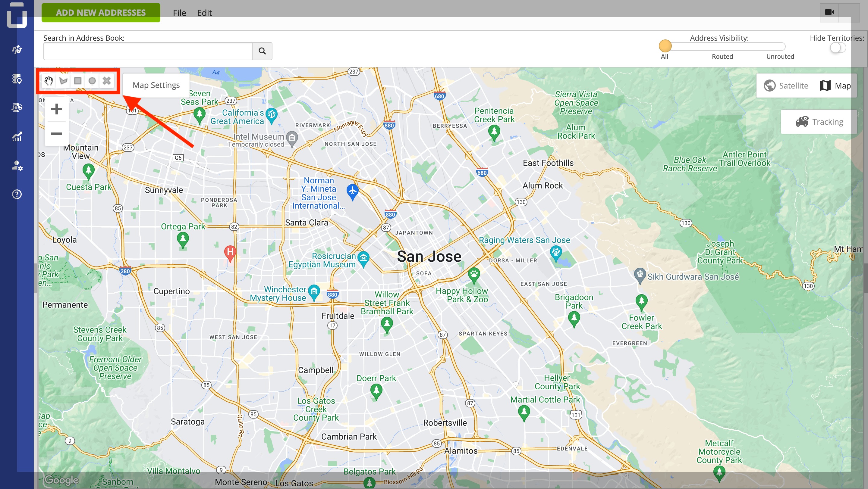Click the video camera icon
868x489 pixels.
pyautogui.click(x=829, y=12)
